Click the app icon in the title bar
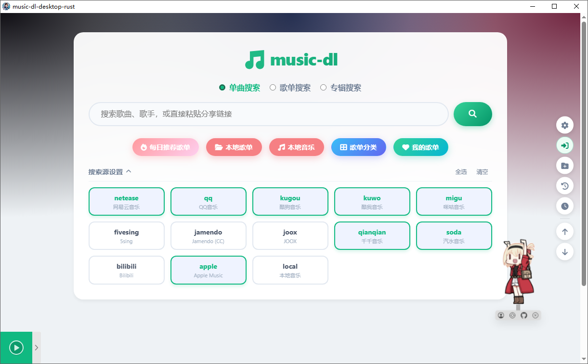This screenshot has height=364, width=588. click(x=6, y=7)
